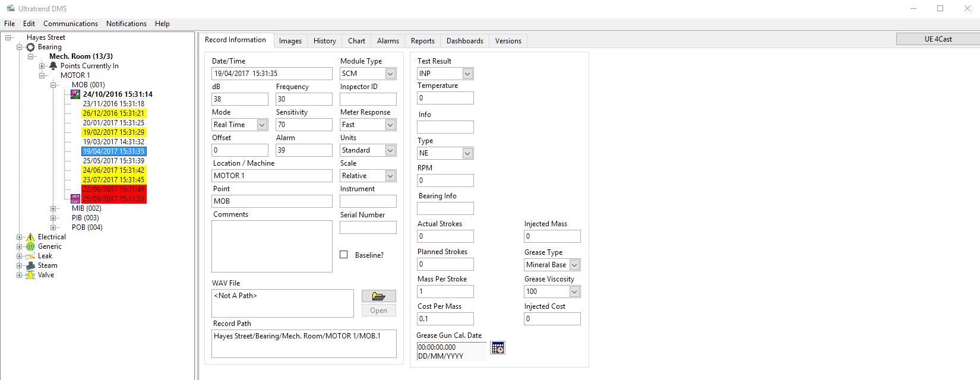Image resolution: width=980 pixels, height=380 pixels.
Task: Open Grease Gun calibration calendar icon
Action: click(498, 348)
